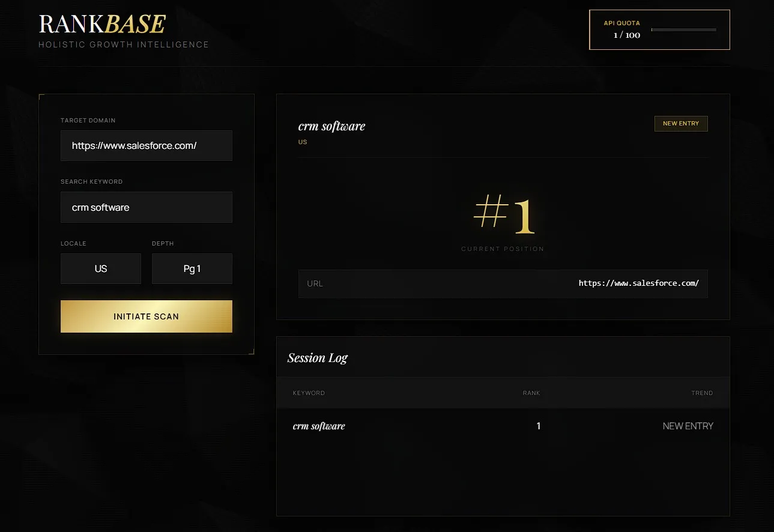Click the Holistic Growth Intelligence tagline
This screenshot has height=532, width=774.
coord(124,45)
